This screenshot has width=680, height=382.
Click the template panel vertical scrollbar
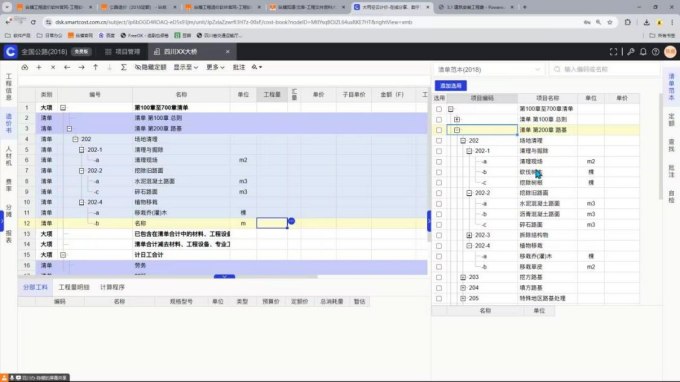click(x=660, y=147)
